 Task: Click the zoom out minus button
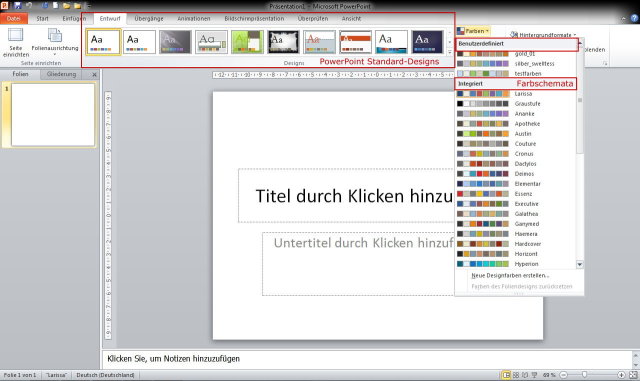pyautogui.click(x=563, y=375)
